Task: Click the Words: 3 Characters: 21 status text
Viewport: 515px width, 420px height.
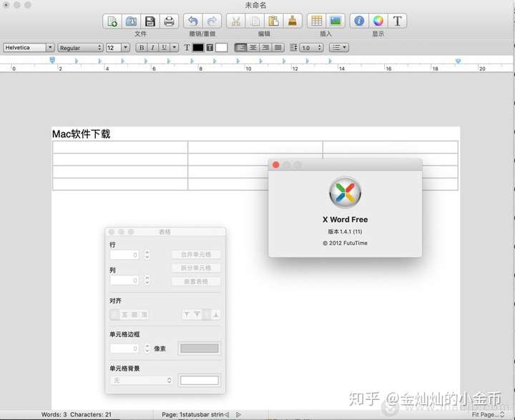Action: (x=77, y=414)
